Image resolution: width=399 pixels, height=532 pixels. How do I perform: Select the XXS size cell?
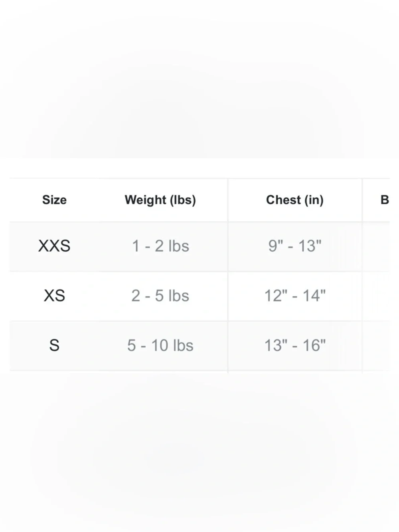pos(54,246)
